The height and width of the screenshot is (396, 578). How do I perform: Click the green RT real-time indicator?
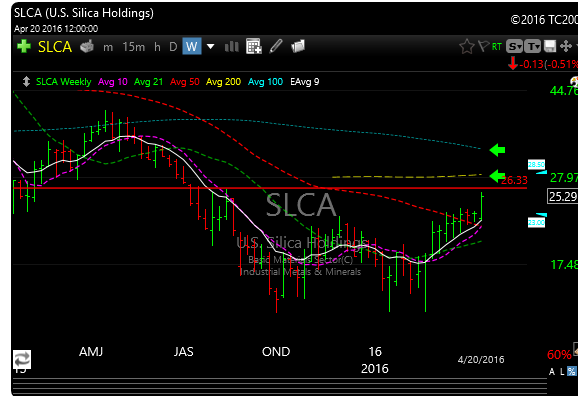click(497, 47)
